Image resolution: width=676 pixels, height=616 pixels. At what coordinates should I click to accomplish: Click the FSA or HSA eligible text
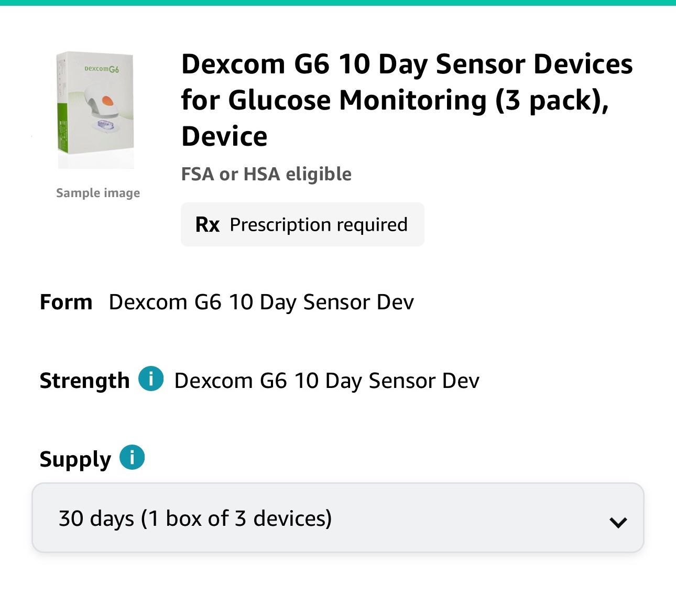(266, 174)
